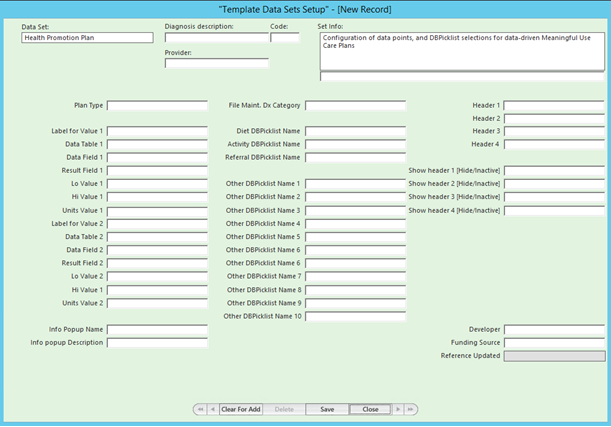Click the Info Popup Name field
The height and width of the screenshot is (427, 611).
coord(157,330)
